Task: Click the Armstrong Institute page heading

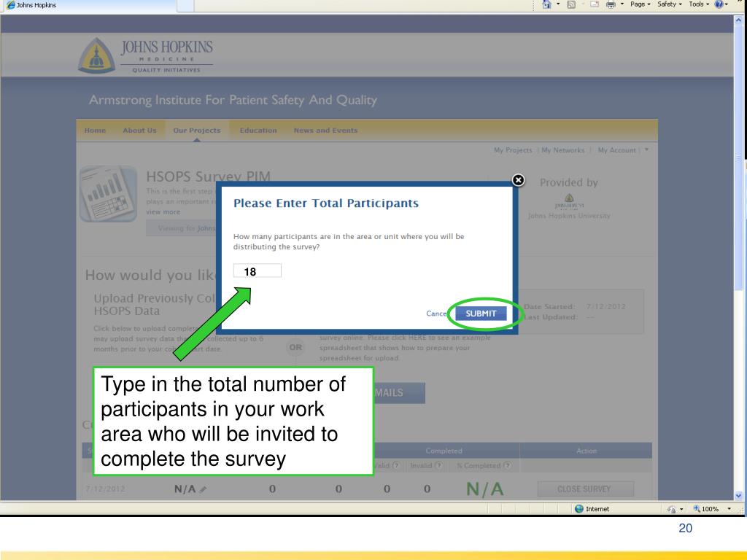Action: [233, 100]
